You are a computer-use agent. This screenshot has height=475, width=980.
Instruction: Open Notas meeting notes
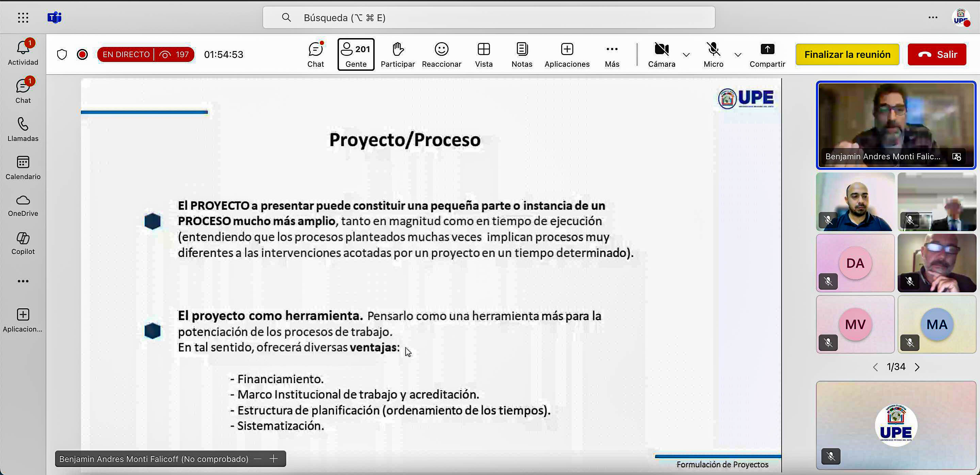coord(521,54)
